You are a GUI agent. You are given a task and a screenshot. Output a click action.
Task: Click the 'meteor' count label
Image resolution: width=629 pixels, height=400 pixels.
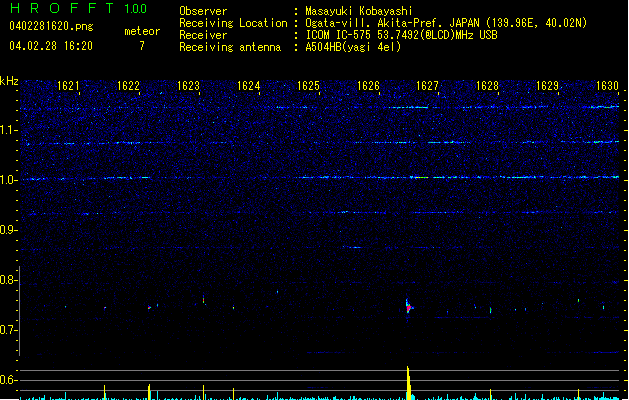pyautogui.click(x=142, y=31)
